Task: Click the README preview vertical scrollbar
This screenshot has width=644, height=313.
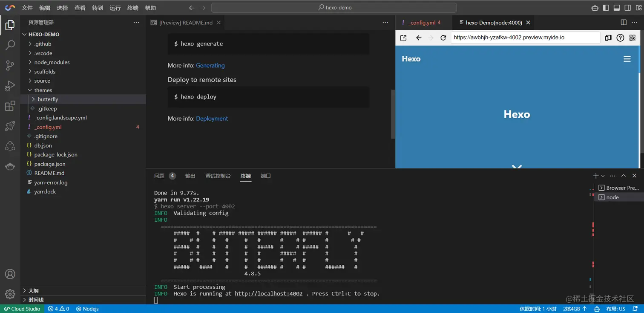Action: click(x=393, y=114)
